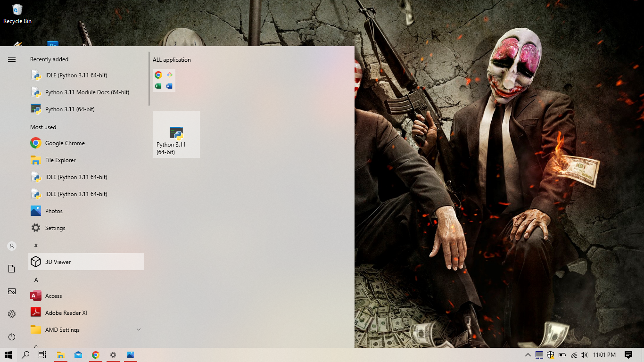Select the Recycle Bin on desktop

point(17,14)
